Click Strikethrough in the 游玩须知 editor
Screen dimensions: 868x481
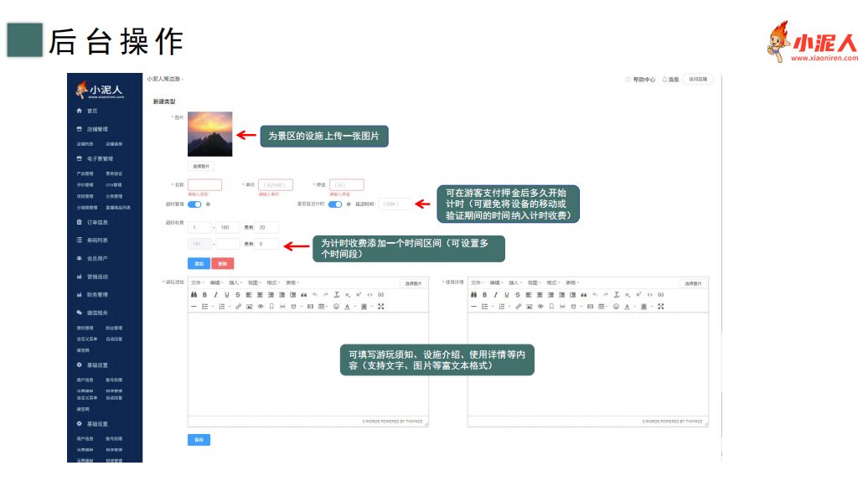(237, 295)
